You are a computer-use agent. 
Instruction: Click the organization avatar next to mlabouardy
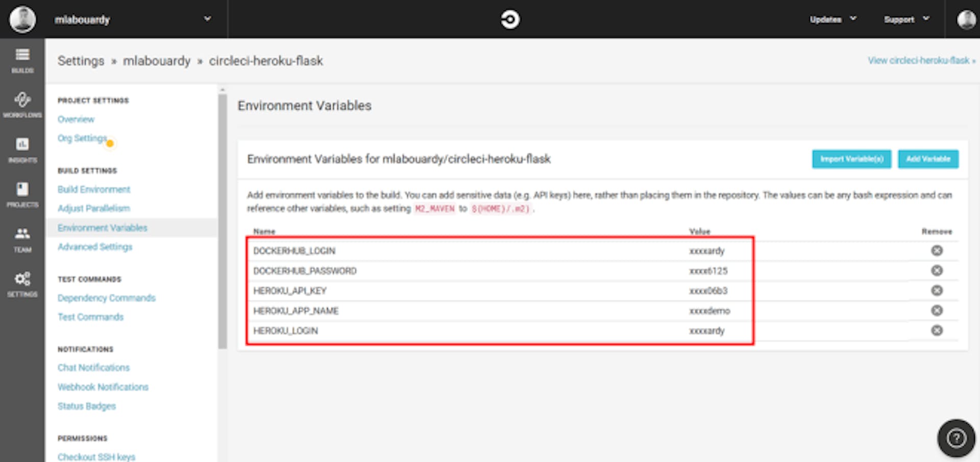22,19
